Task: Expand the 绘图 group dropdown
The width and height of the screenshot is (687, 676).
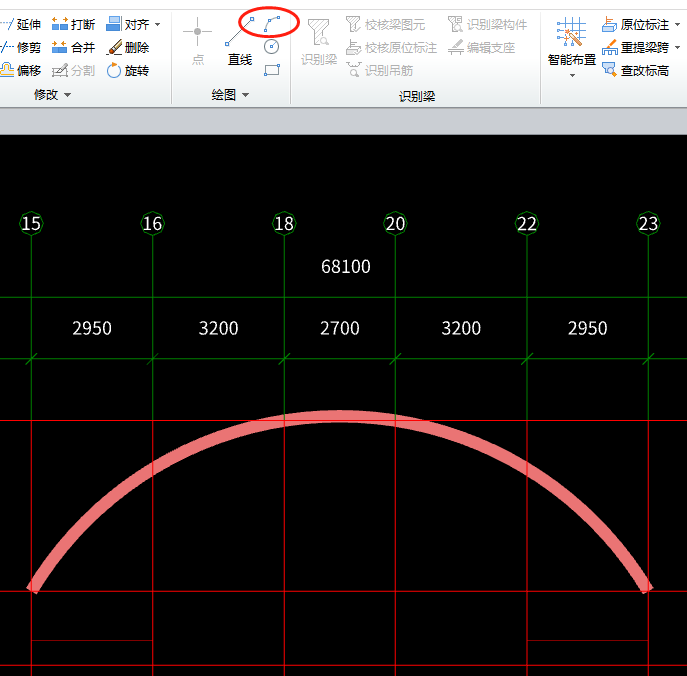Action: click(245, 95)
